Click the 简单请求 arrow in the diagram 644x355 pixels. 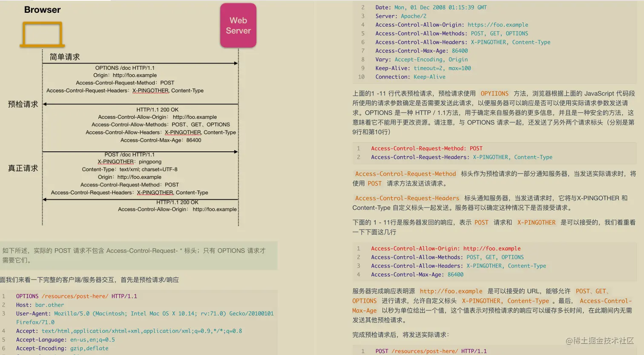click(141, 63)
